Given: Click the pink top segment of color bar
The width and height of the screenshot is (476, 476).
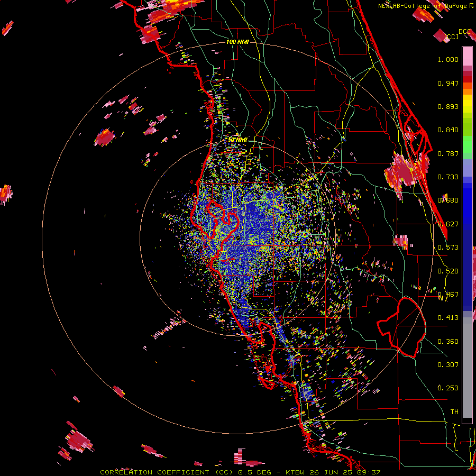Looking at the screenshot, I should pyautogui.click(x=467, y=56).
